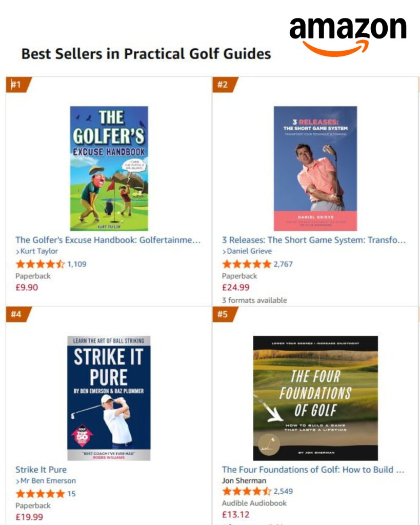
Task: Visit Mr Ben Emerson's author page
Action: (x=48, y=481)
